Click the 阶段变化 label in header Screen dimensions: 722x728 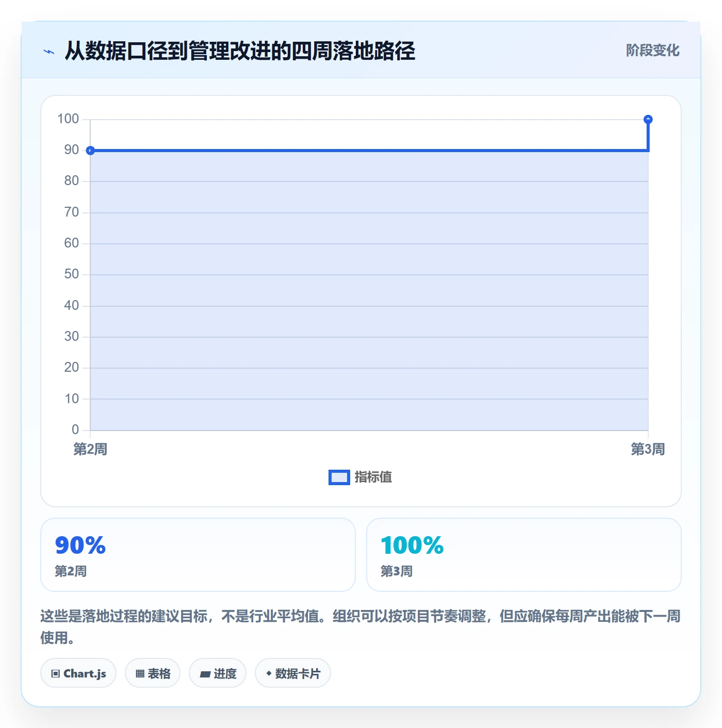click(652, 51)
